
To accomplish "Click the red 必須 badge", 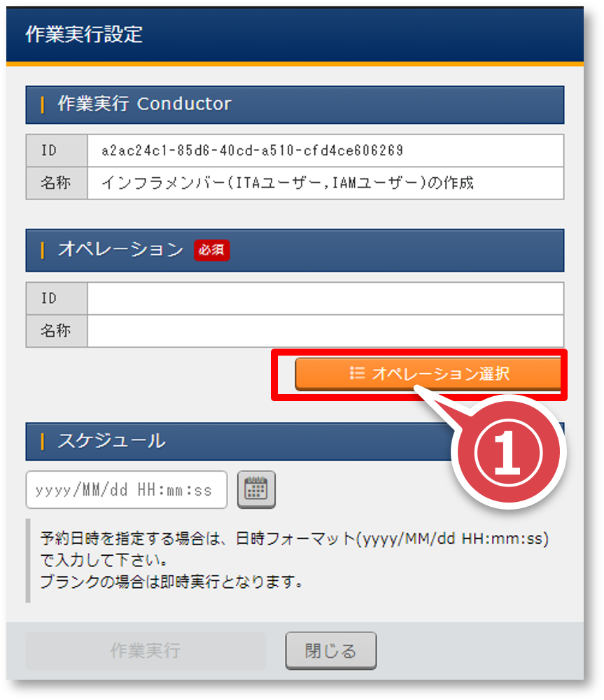I will (211, 250).
